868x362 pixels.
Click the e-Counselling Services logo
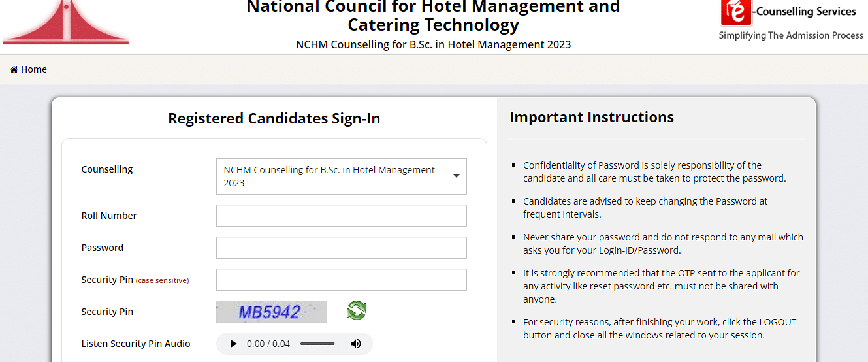pyautogui.click(x=790, y=20)
